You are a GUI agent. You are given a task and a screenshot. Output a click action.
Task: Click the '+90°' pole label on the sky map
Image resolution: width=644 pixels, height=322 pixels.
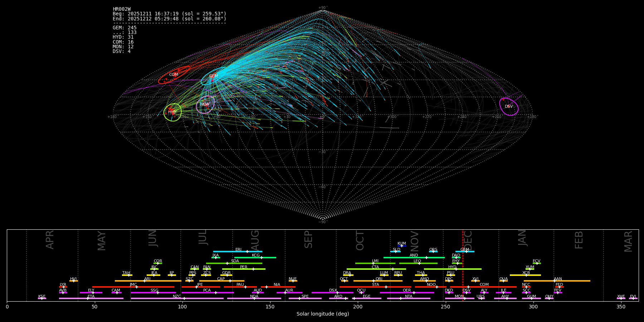323,8
